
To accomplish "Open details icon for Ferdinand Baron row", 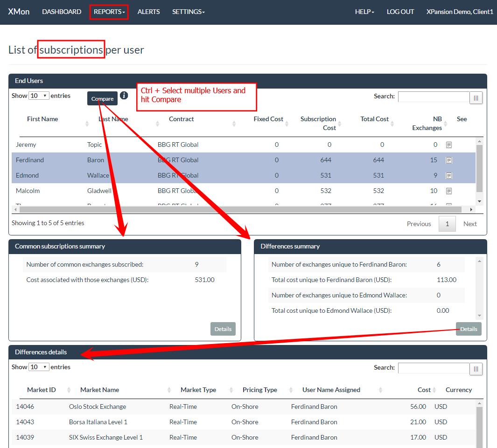I will [448, 160].
